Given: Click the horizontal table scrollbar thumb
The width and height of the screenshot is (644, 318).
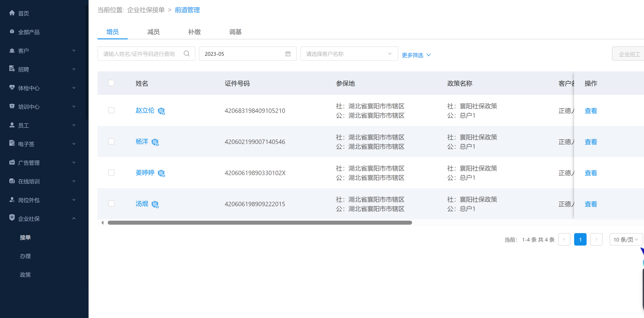Looking at the screenshot, I should [260, 222].
